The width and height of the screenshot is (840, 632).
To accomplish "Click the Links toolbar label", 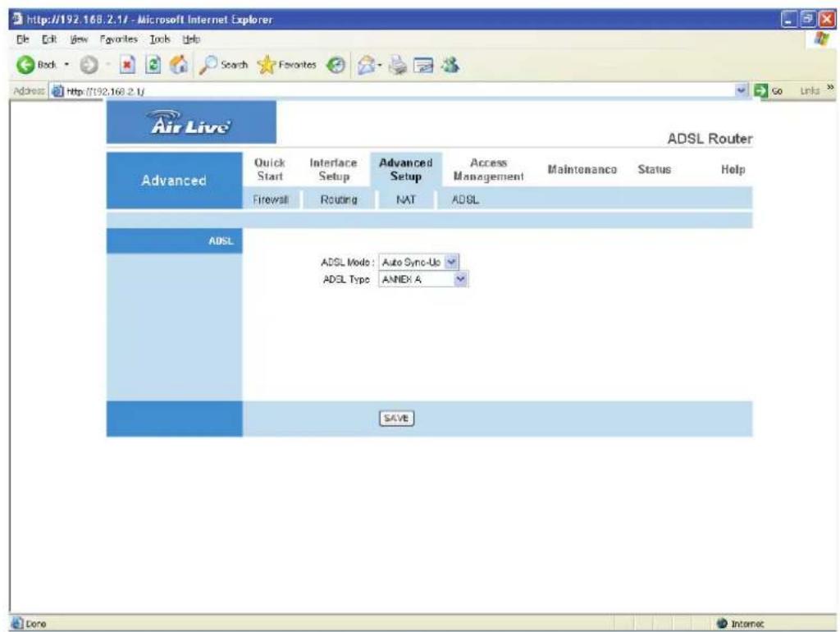I will click(810, 90).
